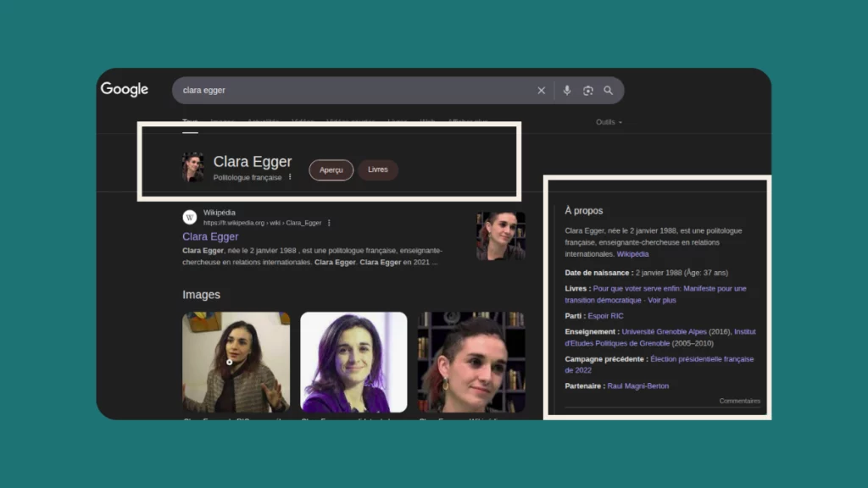
Task: Open the second image with the purple blazer
Action: click(353, 362)
